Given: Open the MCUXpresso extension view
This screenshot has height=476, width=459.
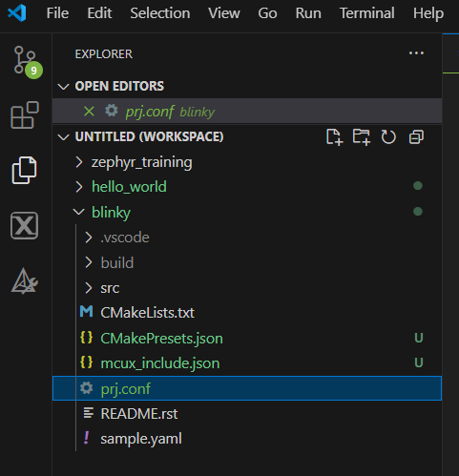Looking at the screenshot, I should click(24, 225).
